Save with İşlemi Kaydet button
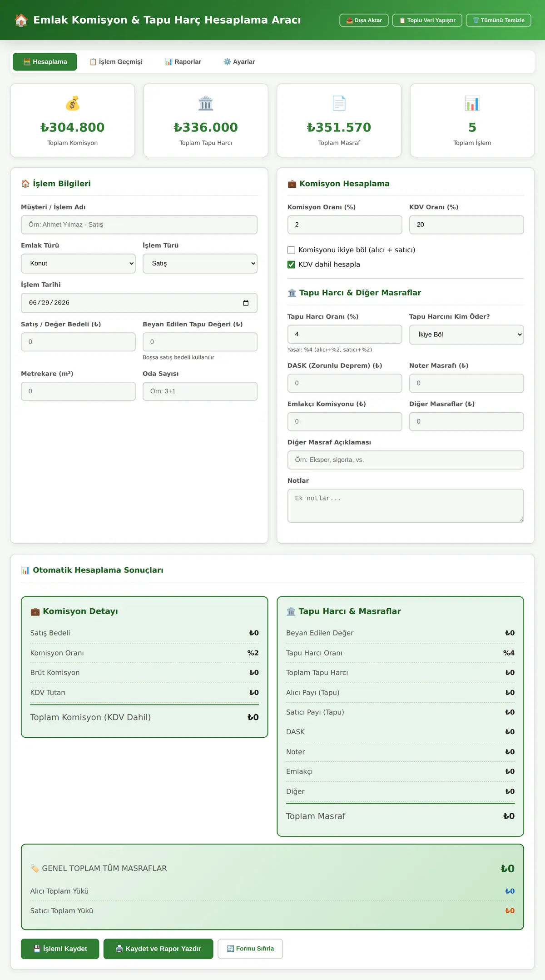Viewport: 545px width, 980px height. pyautogui.click(x=60, y=949)
